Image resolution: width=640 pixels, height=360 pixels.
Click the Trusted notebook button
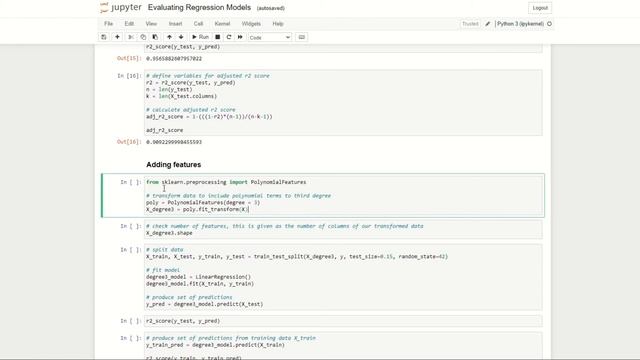470,24
